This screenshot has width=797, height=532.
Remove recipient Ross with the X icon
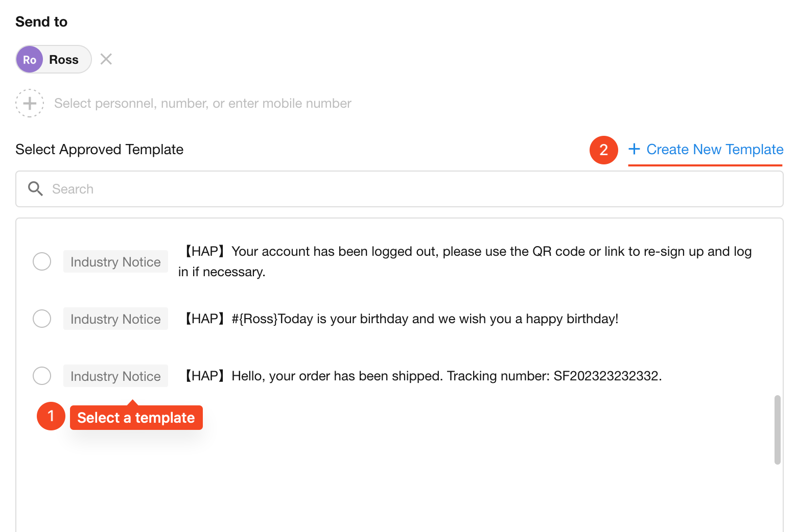106,59
